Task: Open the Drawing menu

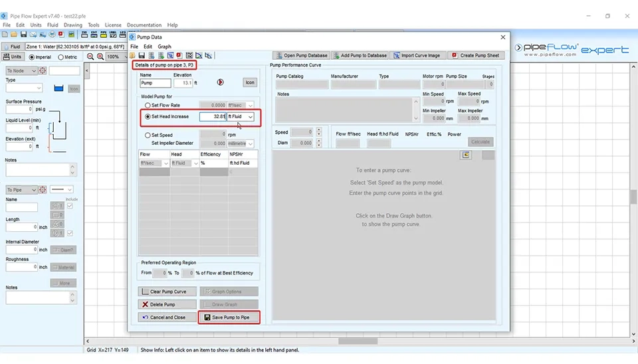Action: pyautogui.click(x=72, y=25)
